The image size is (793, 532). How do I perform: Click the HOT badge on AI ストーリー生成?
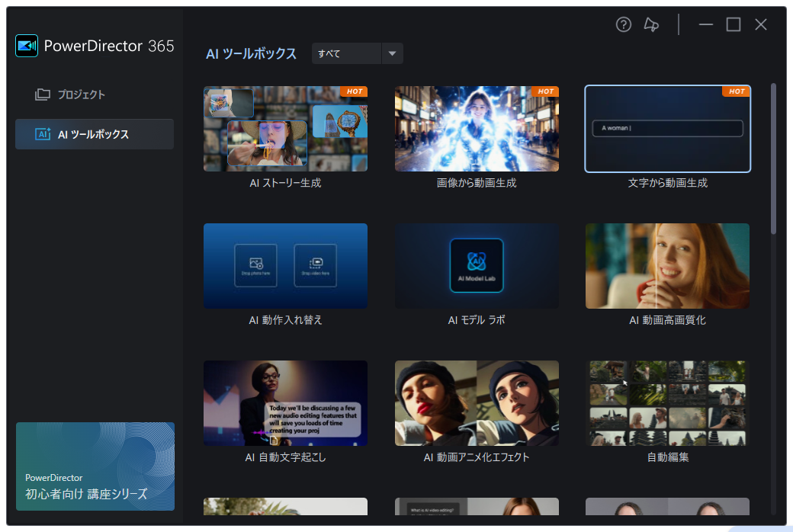[354, 91]
